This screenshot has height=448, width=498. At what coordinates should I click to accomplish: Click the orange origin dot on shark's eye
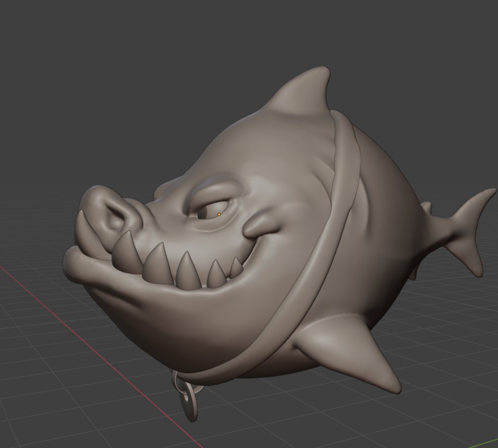pos(219,214)
